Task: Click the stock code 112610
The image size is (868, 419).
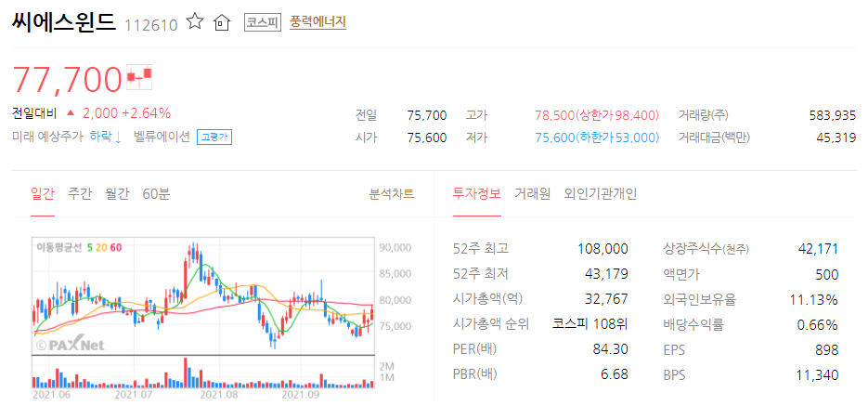Action: click(x=151, y=25)
